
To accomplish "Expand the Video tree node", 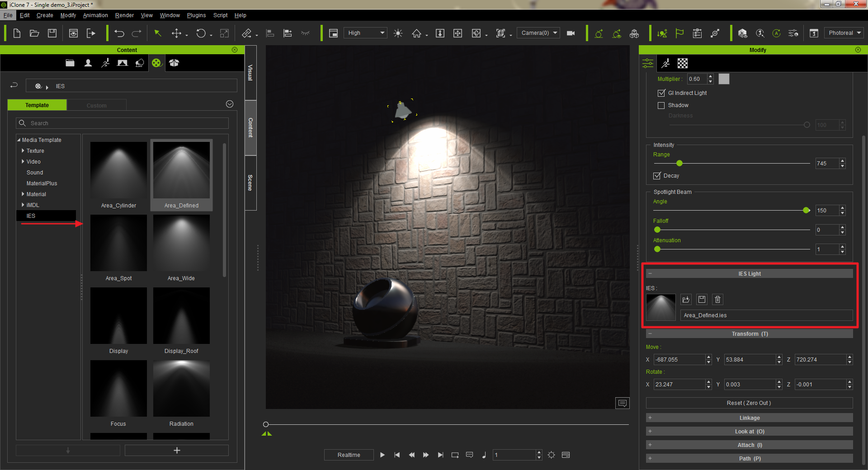I will pyautogui.click(x=23, y=162).
